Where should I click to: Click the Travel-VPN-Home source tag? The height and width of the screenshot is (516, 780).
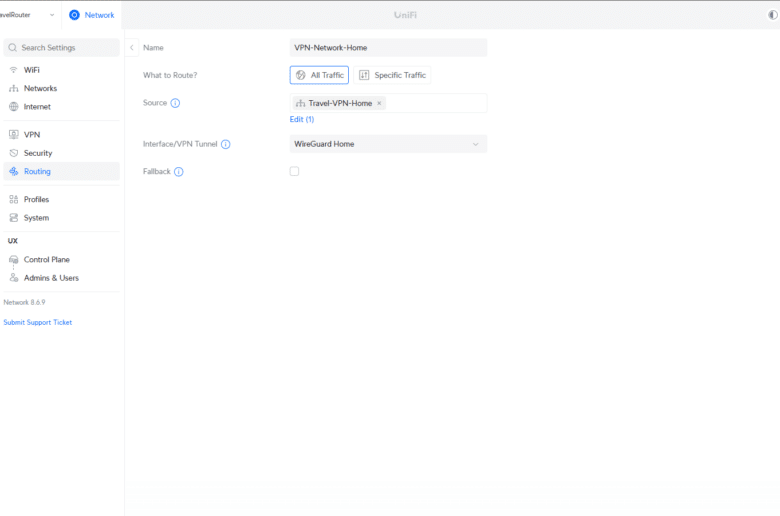point(339,103)
